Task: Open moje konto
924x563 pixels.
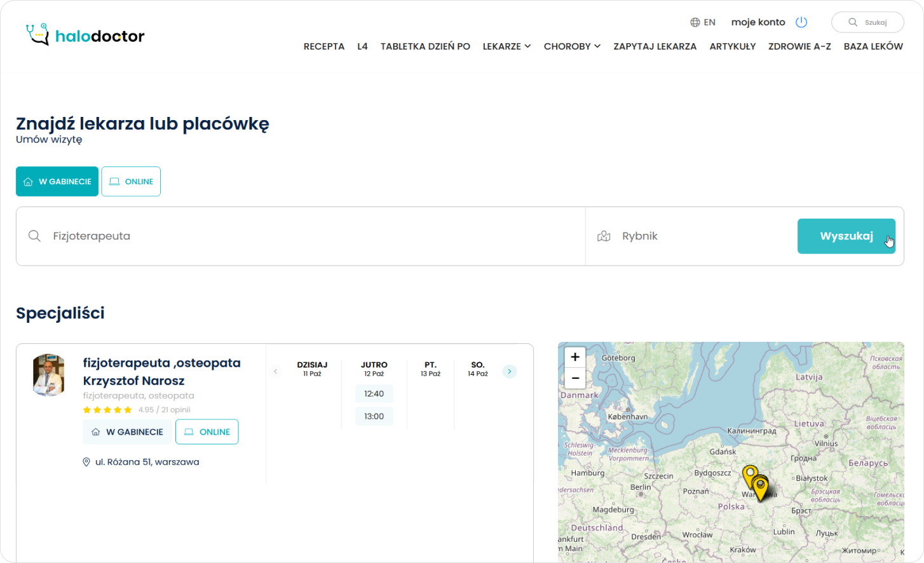Action: pos(758,22)
